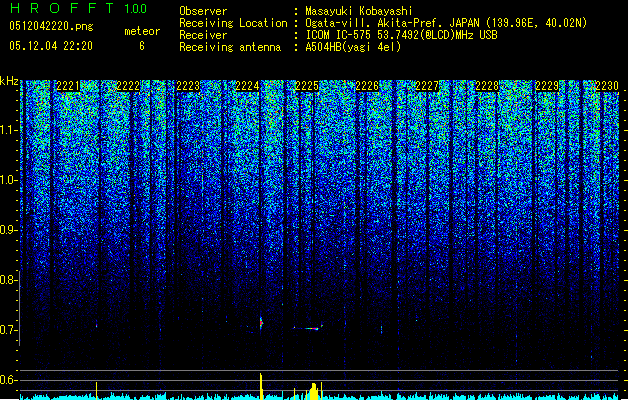Screen dimensions: 629x400
Task: Click the faint echo dot near 2221 at 0.7 kHz
Action: (x=96, y=325)
